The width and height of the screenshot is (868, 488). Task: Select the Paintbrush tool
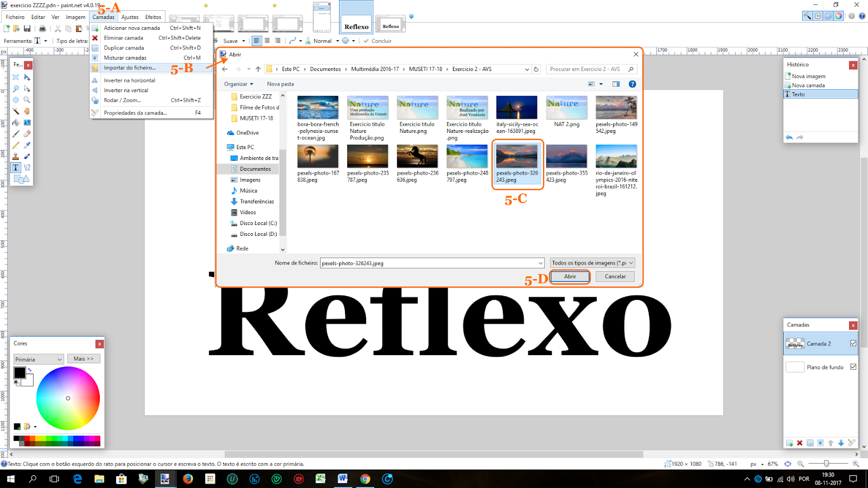pos(16,134)
